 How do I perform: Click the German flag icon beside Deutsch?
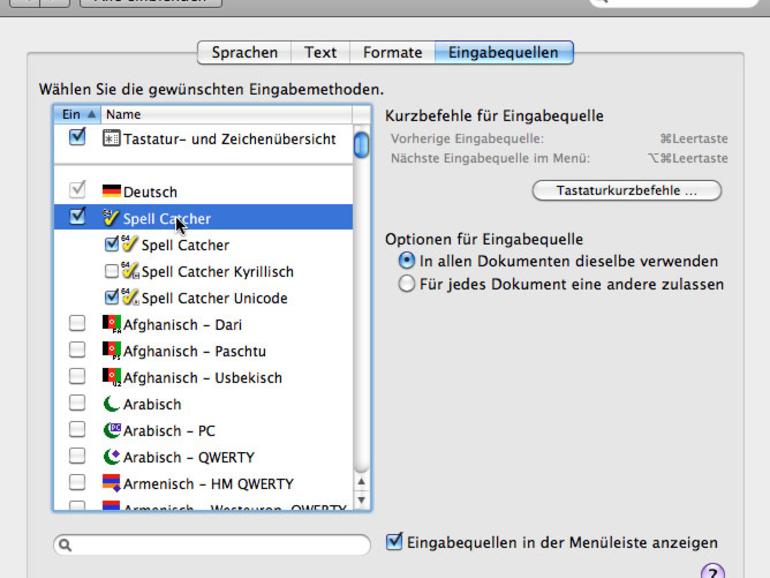coord(111,191)
